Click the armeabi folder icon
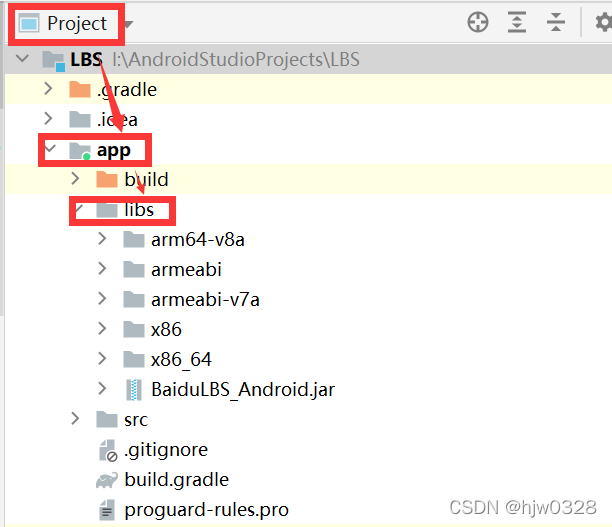The height and width of the screenshot is (527, 612). click(134, 269)
